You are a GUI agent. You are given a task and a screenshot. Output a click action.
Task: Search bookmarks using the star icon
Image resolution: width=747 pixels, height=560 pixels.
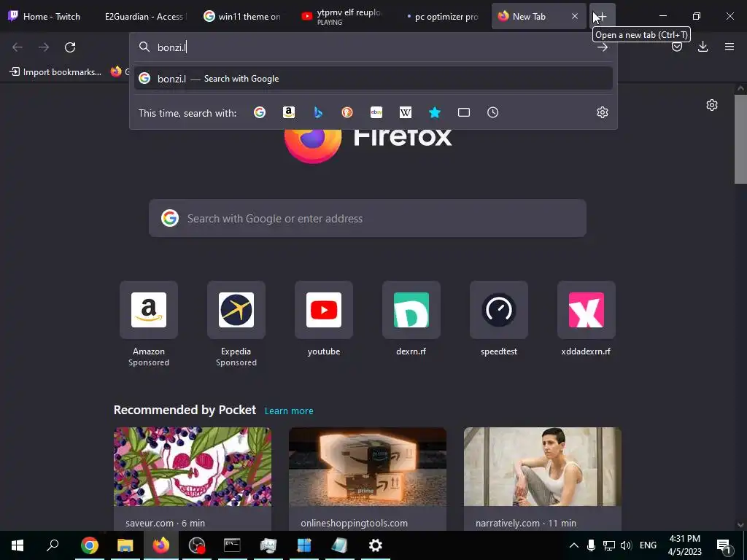[x=435, y=112]
